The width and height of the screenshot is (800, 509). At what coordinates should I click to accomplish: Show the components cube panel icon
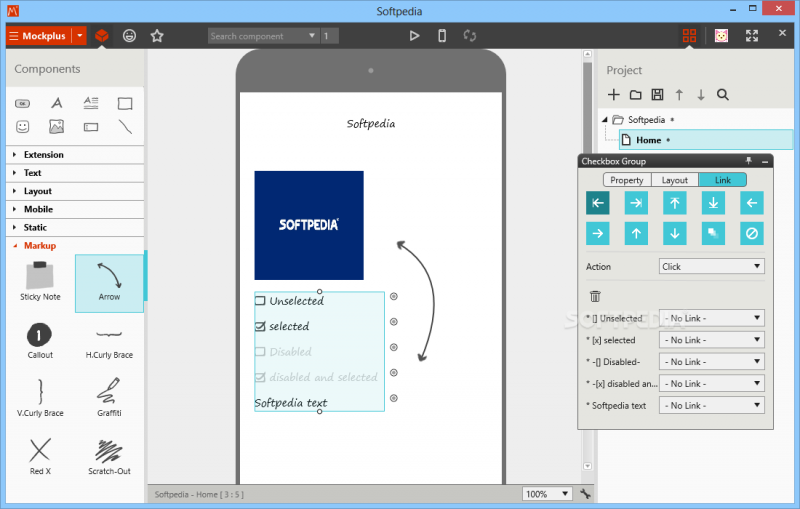coord(102,36)
